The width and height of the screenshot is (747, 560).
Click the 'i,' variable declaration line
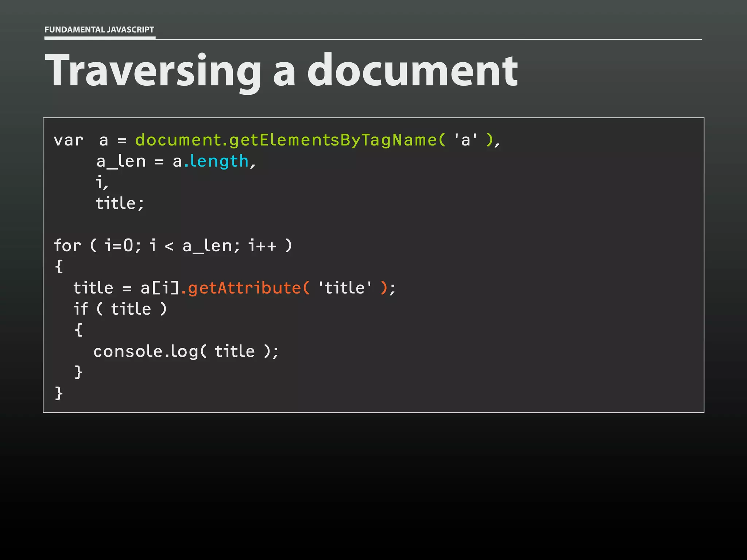click(102, 182)
